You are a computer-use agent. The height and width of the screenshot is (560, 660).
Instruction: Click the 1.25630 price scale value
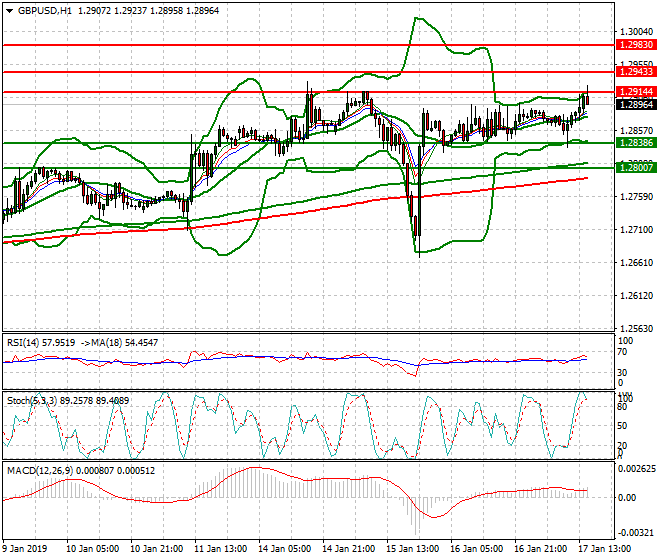(637, 328)
